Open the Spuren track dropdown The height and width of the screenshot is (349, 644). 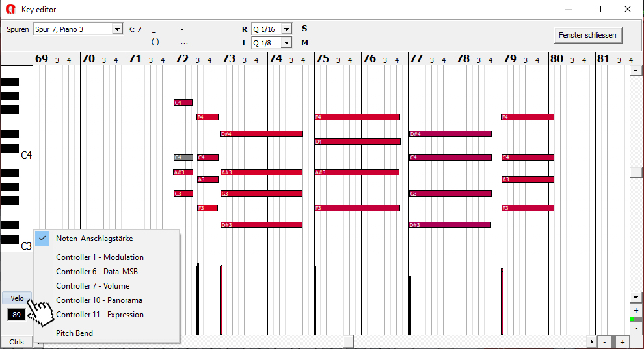[x=117, y=29]
